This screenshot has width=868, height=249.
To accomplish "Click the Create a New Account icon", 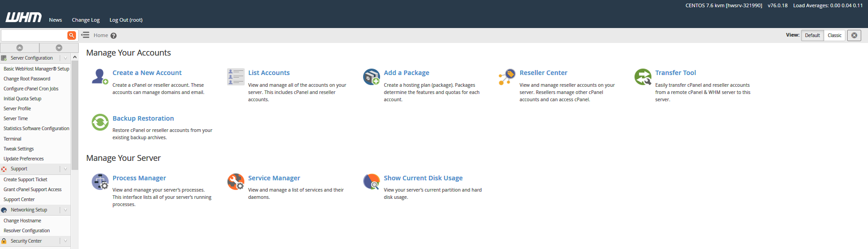I will 100,76.
